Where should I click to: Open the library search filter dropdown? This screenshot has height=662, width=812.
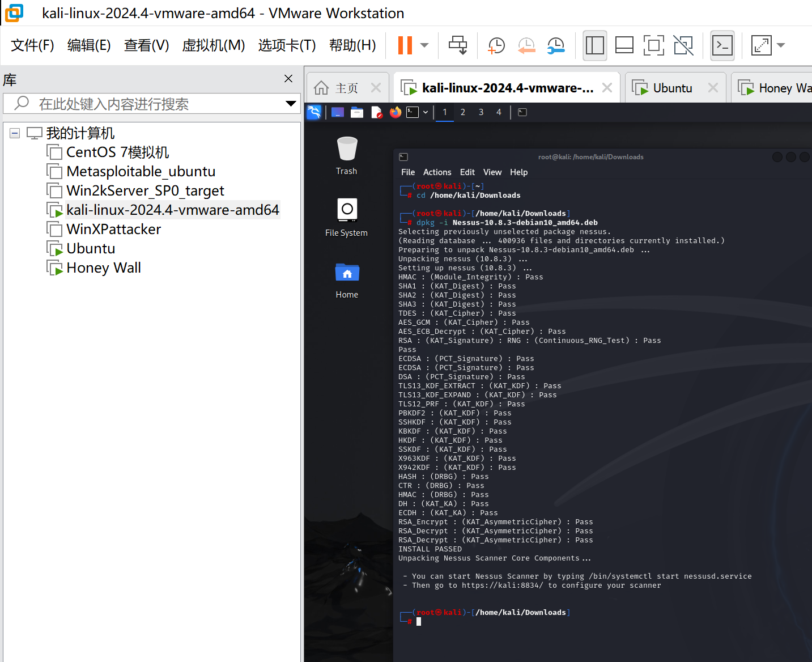pyautogui.click(x=291, y=104)
